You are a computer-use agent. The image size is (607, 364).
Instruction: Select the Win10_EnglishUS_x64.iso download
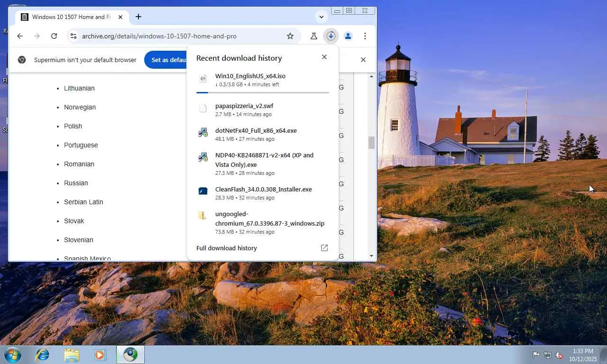(x=263, y=80)
